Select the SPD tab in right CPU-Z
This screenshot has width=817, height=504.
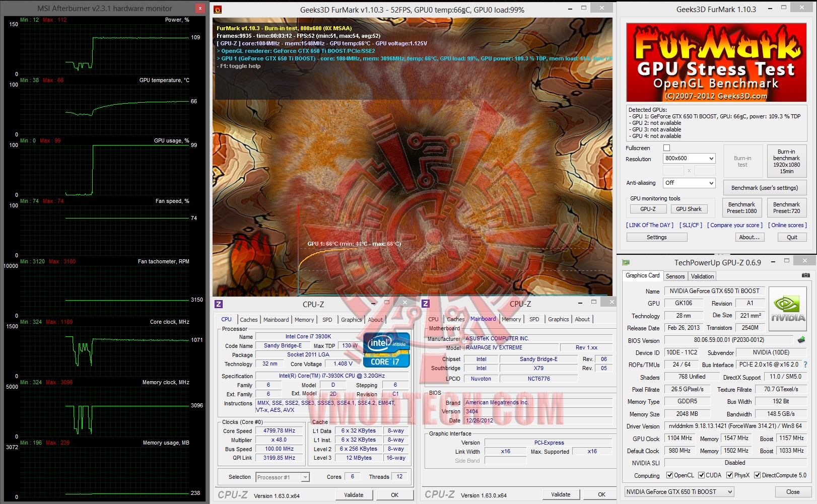[534, 319]
